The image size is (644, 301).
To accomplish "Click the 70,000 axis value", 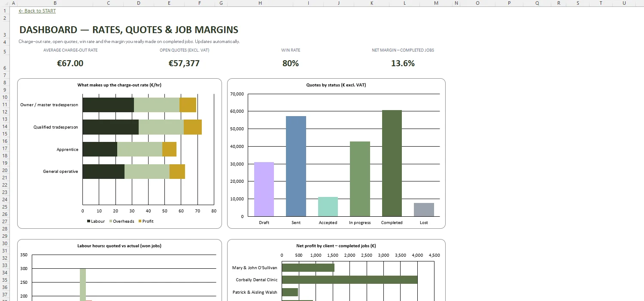I will (x=237, y=94).
